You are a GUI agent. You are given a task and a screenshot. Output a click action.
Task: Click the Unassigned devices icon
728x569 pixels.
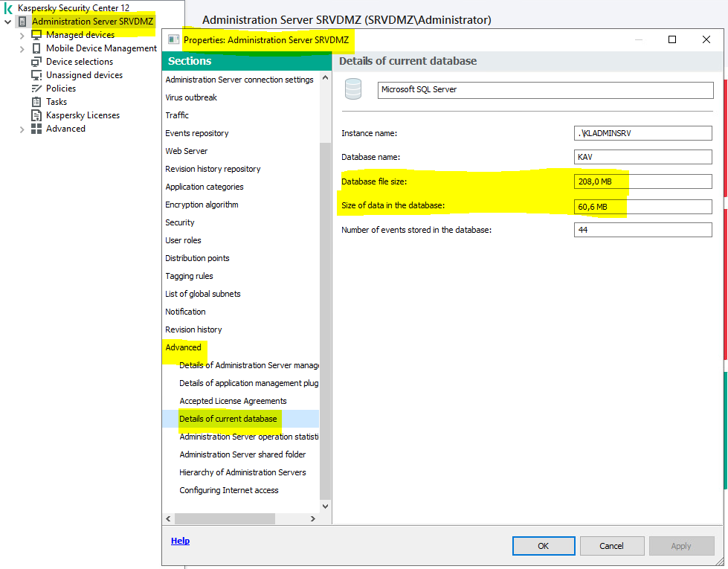point(36,75)
